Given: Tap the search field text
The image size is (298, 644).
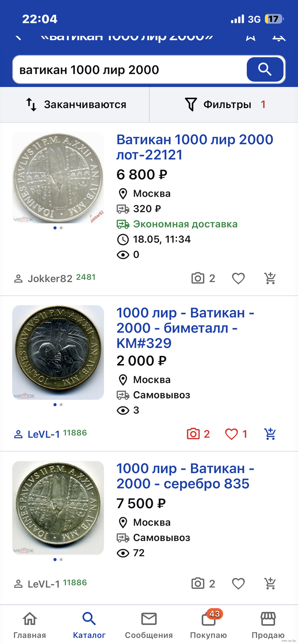Looking at the screenshot, I should click(89, 70).
